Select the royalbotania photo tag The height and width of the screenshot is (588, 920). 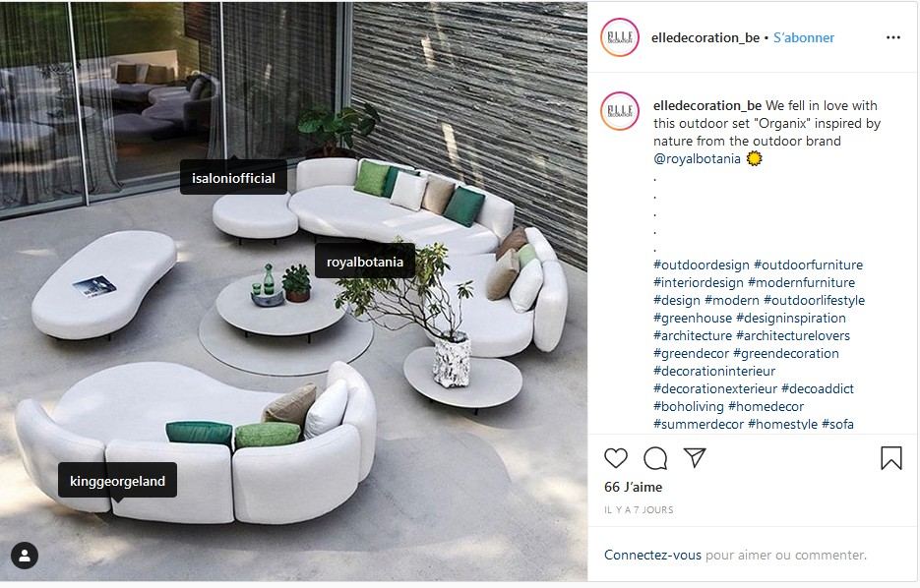coord(365,262)
